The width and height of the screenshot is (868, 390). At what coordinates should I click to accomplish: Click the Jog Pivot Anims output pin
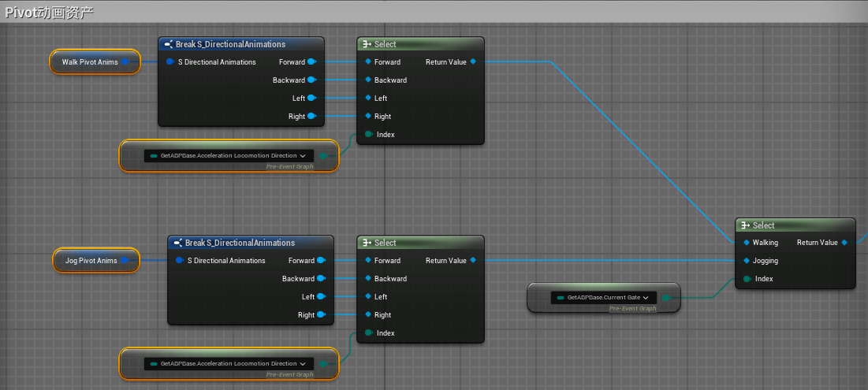[125, 261]
